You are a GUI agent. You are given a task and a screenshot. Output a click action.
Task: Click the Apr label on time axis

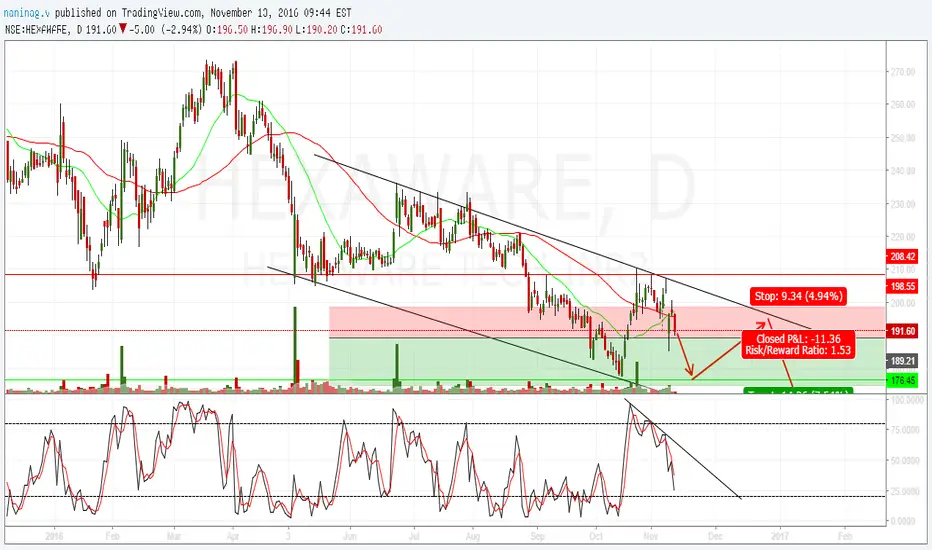tap(233, 536)
